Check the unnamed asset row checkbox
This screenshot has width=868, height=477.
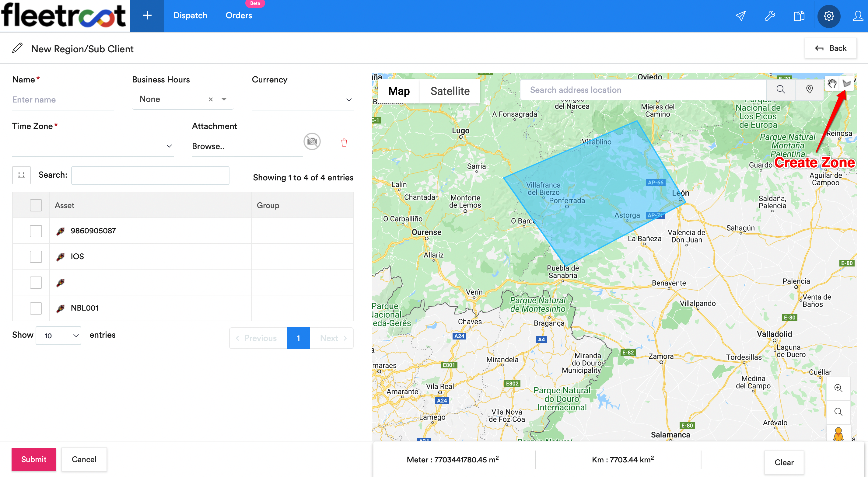[36, 283]
